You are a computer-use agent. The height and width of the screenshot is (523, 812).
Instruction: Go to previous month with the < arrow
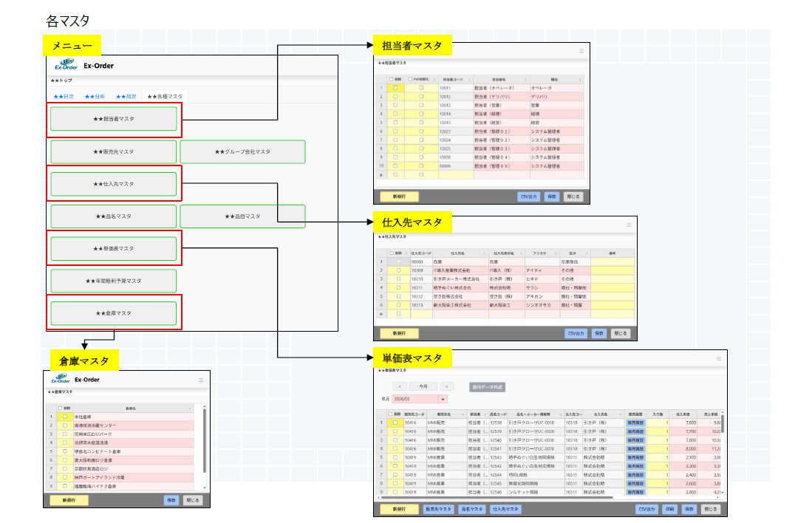pyautogui.click(x=399, y=386)
